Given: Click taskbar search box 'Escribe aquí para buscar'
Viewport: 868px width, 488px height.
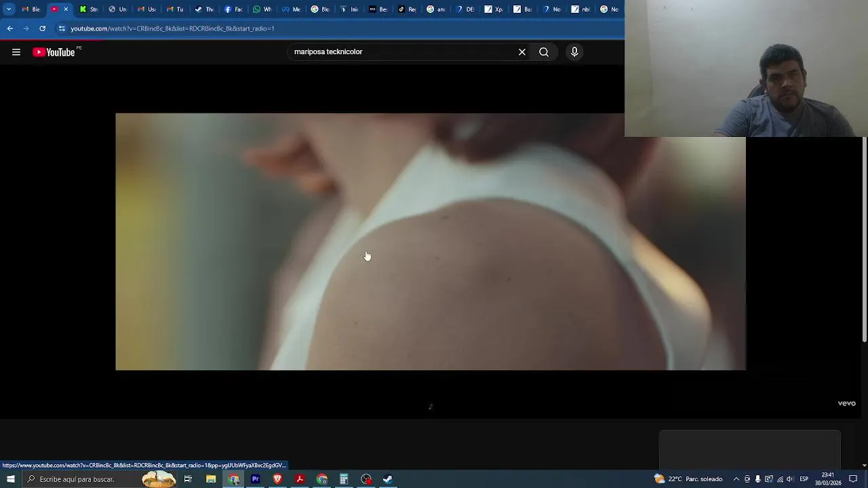Looking at the screenshot, I should point(99,479).
